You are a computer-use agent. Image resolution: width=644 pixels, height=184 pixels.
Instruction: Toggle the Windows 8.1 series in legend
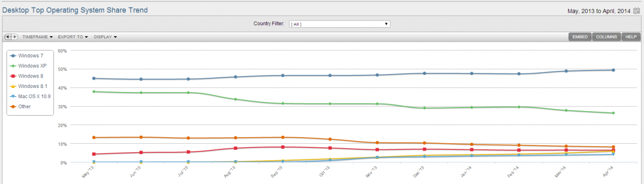click(x=29, y=86)
